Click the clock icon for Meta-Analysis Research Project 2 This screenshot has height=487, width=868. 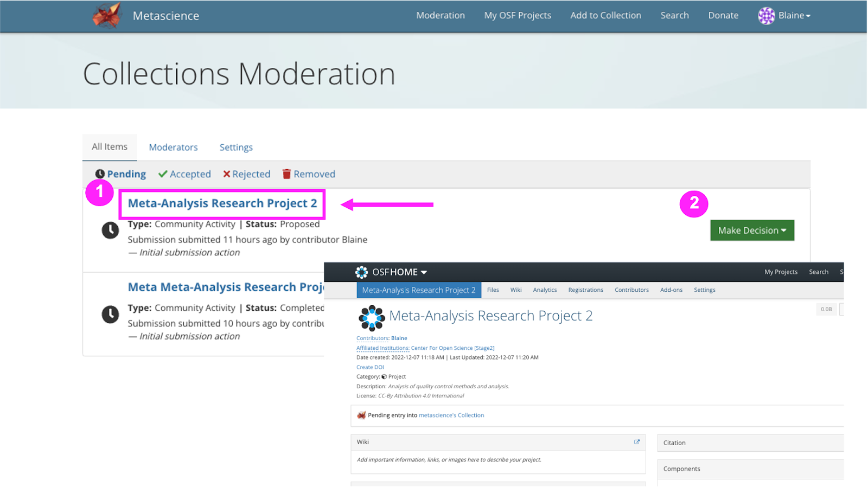pos(110,230)
